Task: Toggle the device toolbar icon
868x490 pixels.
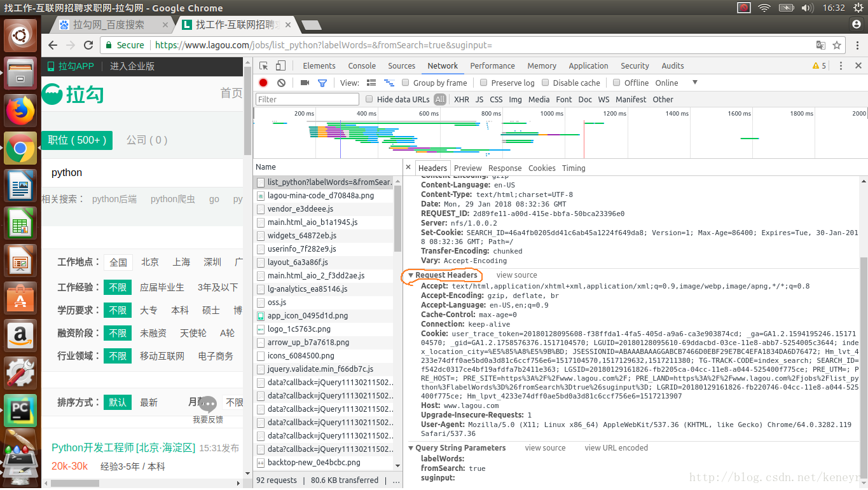Action: point(280,65)
